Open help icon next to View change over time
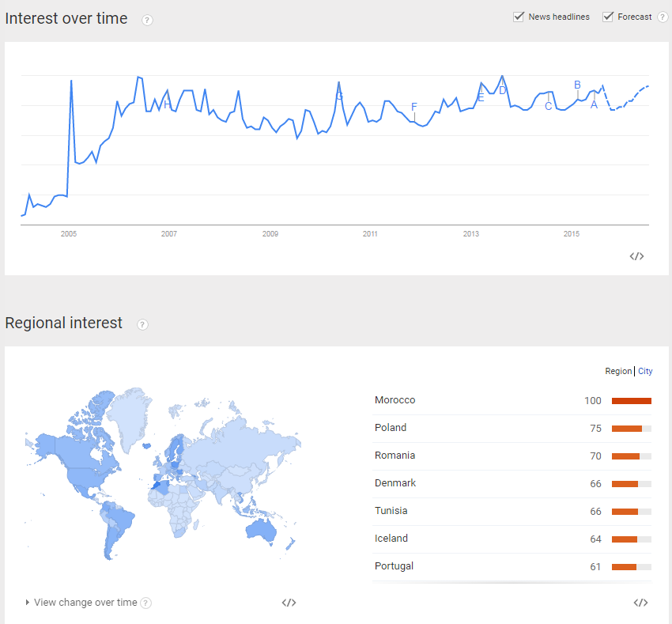The width and height of the screenshot is (672, 624). pyautogui.click(x=145, y=603)
